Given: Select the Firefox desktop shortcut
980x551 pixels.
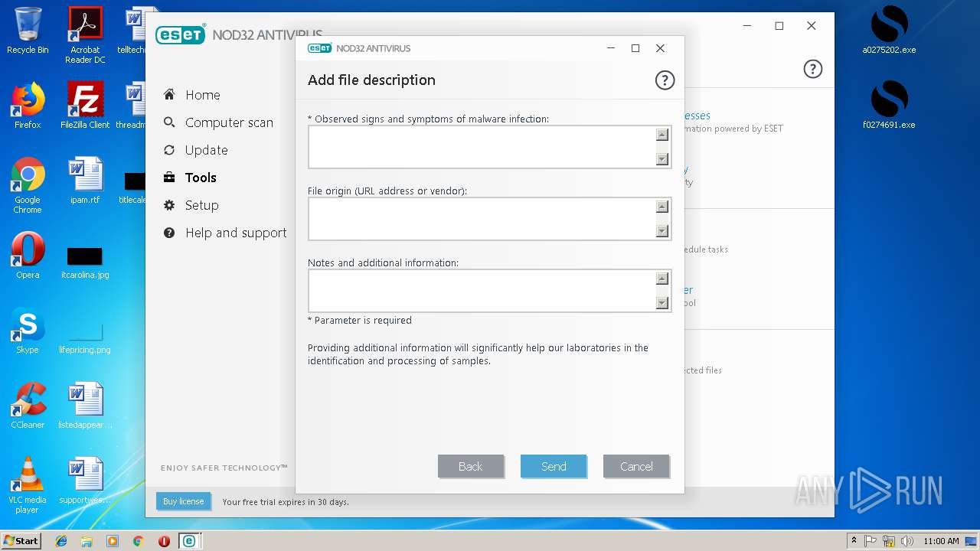Looking at the screenshot, I should [x=28, y=106].
